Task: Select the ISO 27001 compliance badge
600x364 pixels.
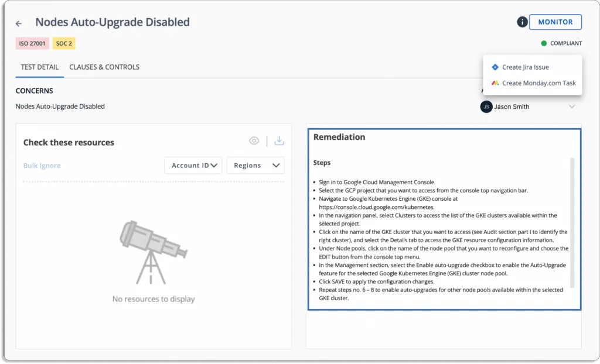Action: [x=32, y=43]
